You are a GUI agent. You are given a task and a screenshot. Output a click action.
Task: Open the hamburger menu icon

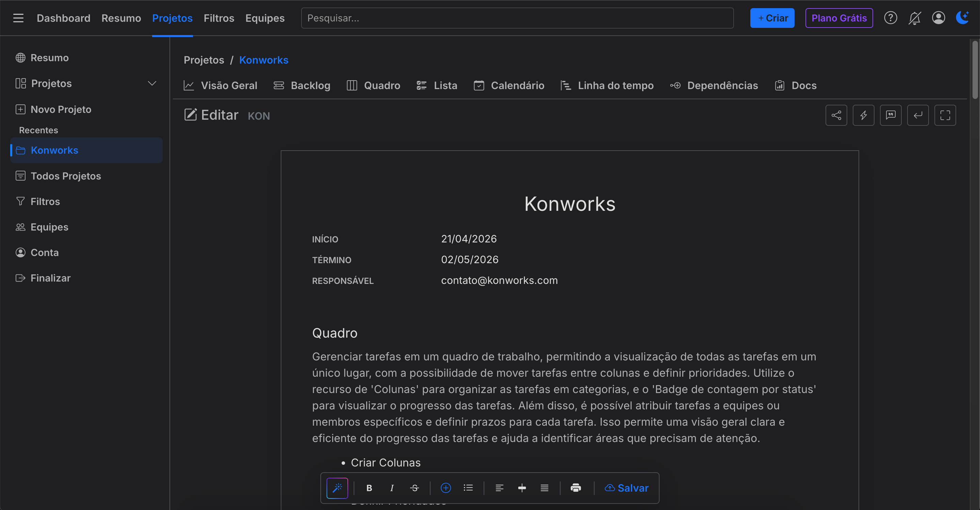[18, 18]
